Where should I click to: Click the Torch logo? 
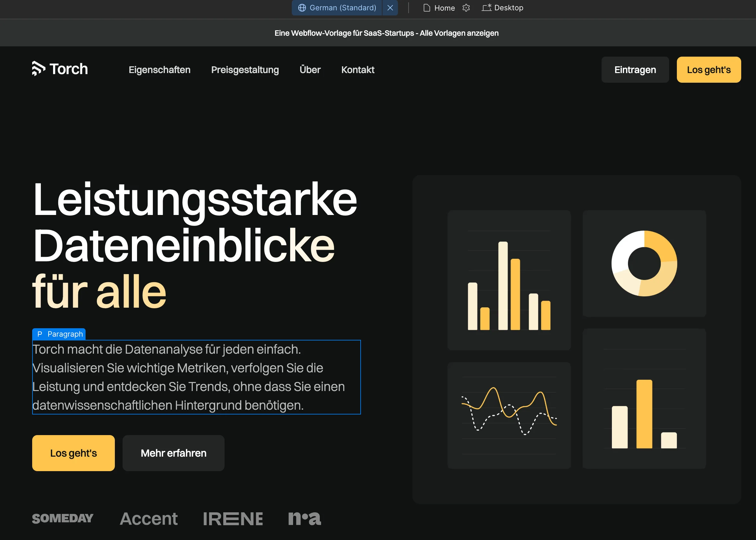(60, 69)
